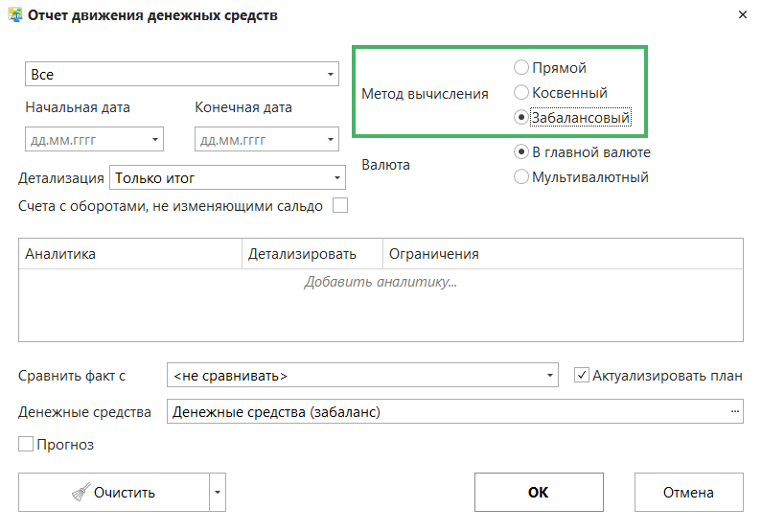Open the Конечная дата date picker

tap(330, 140)
